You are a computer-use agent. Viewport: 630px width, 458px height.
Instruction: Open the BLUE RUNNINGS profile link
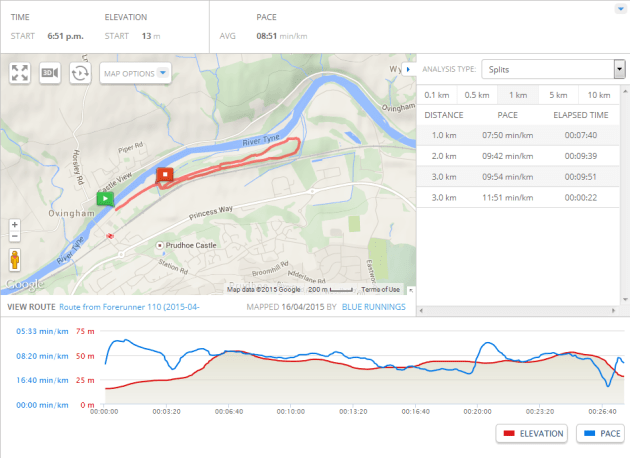[374, 307]
